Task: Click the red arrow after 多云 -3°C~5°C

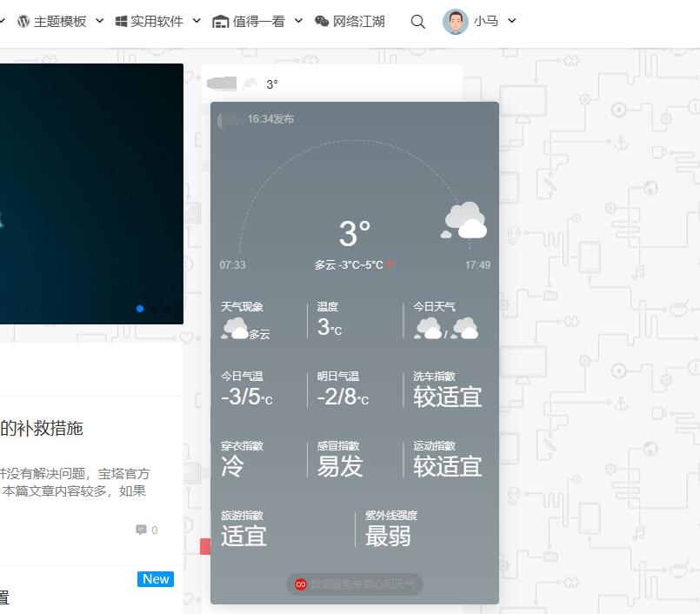Action: click(x=390, y=264)
